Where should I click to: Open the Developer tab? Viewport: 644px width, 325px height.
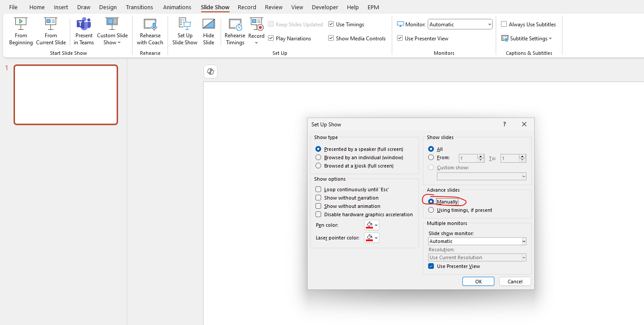[x=325, y=7]
